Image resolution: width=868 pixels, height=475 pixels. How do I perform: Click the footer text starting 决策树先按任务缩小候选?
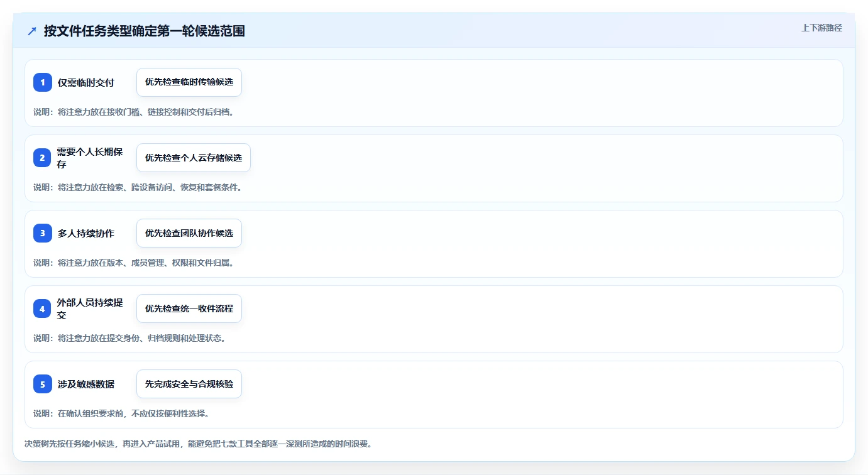pyautogui.click(x=198, y=444)
